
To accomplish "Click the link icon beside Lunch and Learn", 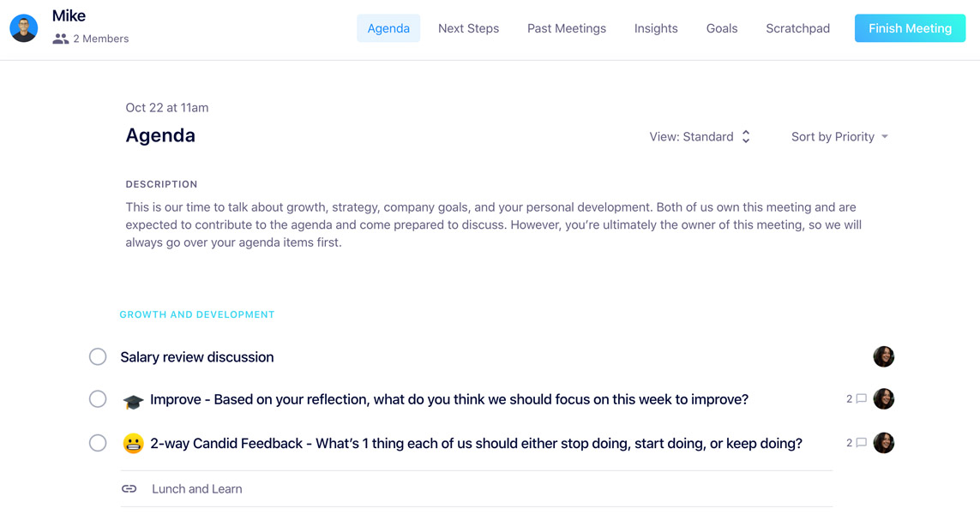I will pyautogui.click(x=129, y=489).
